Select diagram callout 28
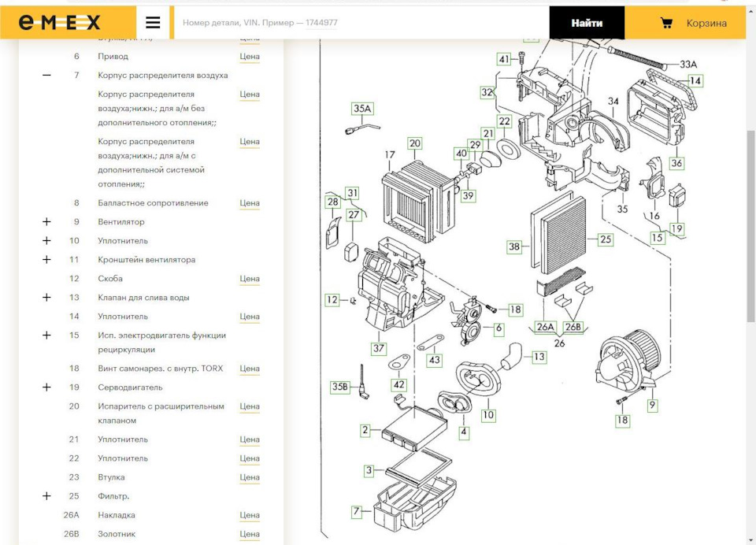Screen dimensions: 756x545 (x=332, y=202)
